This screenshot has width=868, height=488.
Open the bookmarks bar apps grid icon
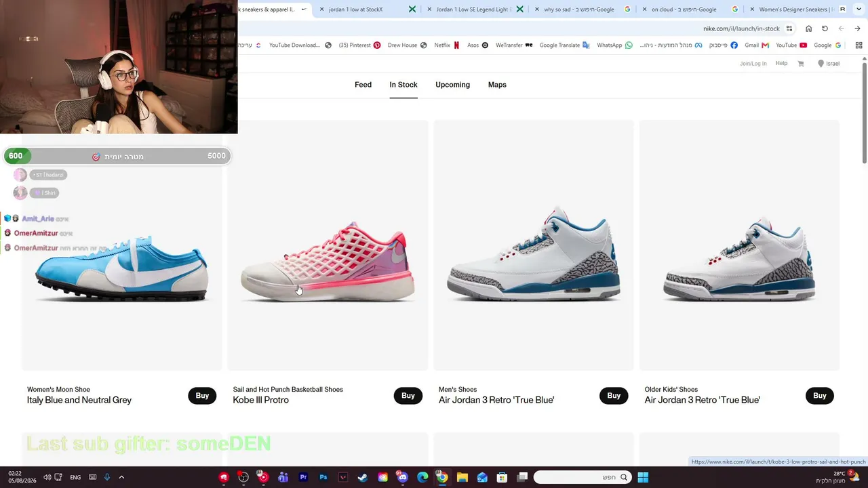tap(859, 45)
